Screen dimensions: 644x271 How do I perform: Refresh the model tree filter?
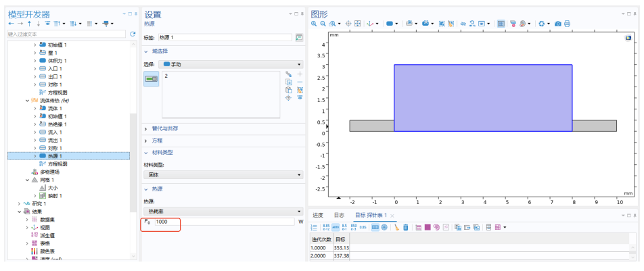pyautogui.click(x=133, y=34)
